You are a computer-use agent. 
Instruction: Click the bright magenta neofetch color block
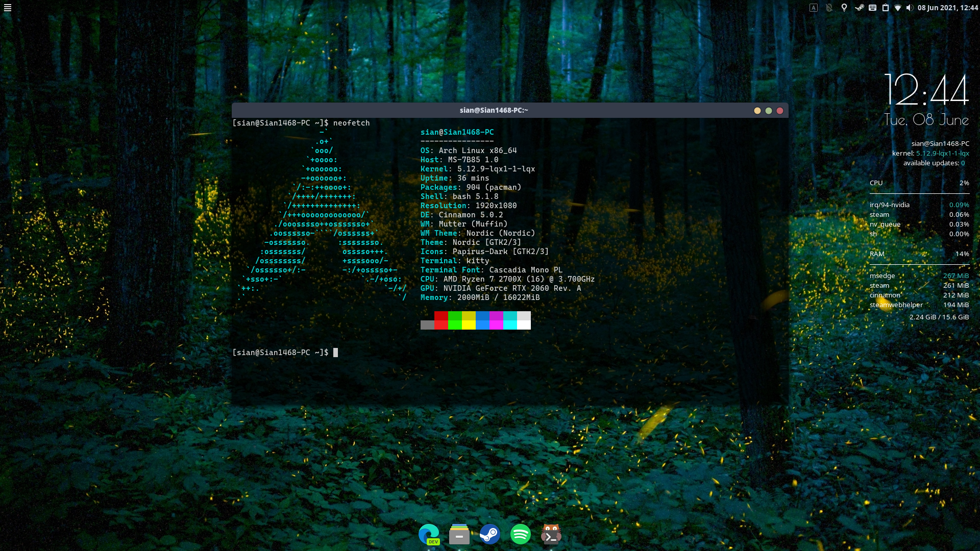[x=496, y=325]
